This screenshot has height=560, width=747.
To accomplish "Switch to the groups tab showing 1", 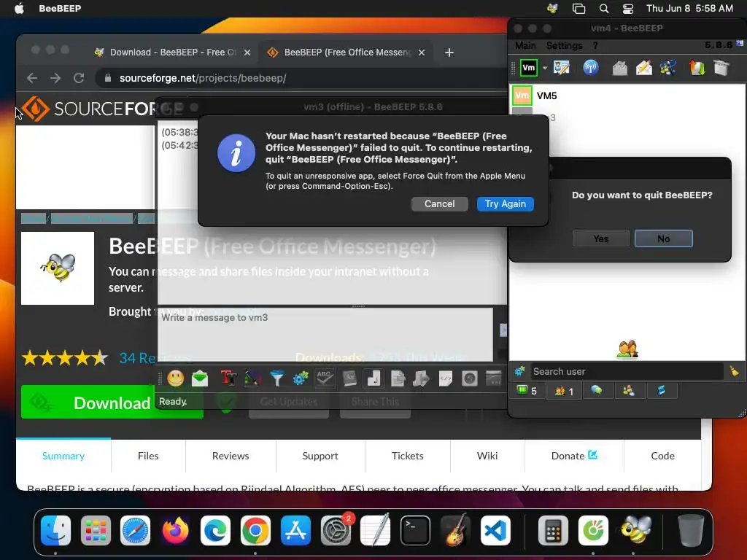I will pyautogui.click(x=564, y=391).
